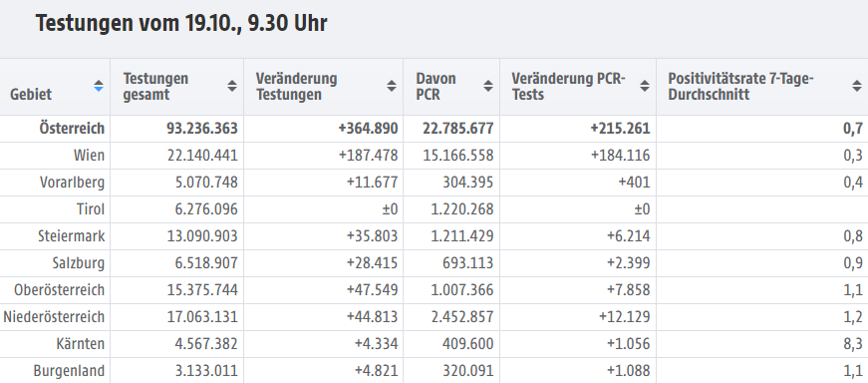This screenshot has width=868, height=383.
Task: Click the Tirol row name
Action: click(91, 209)
